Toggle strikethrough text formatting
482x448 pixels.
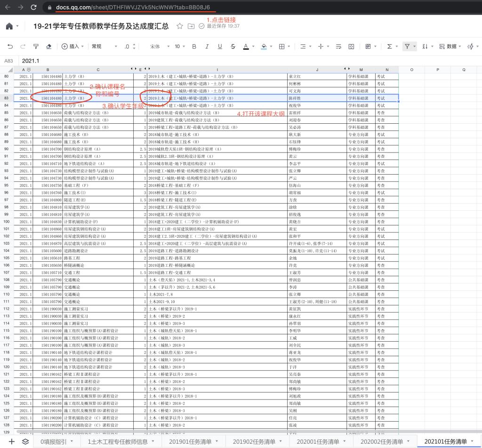click(x=233, y=46)
